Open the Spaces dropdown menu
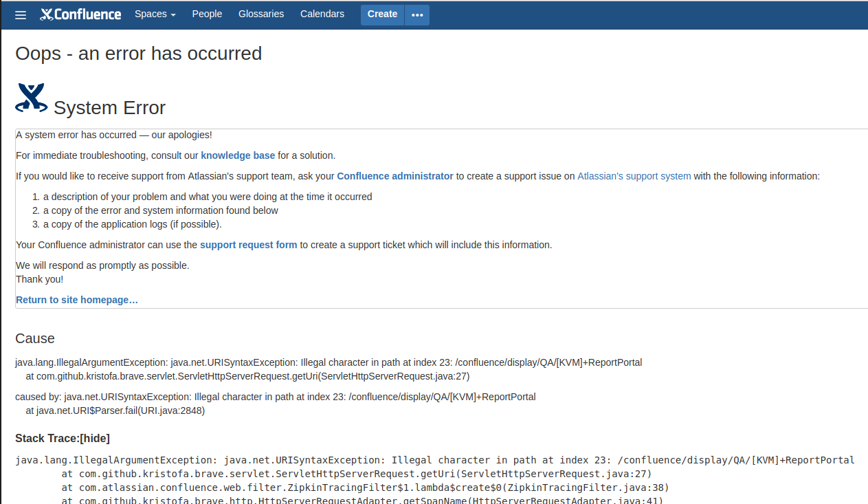 pyautogui.click(x=151, y=14)
